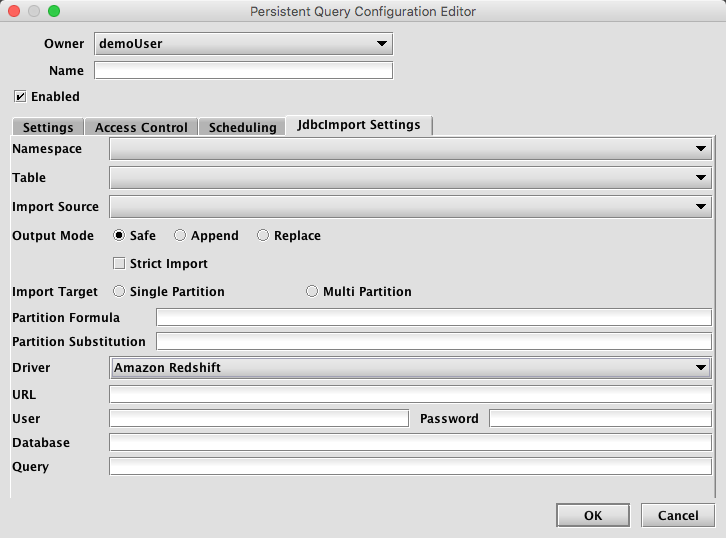Expand the Namespace dropdown
The image size is (726, 538).
410,149
